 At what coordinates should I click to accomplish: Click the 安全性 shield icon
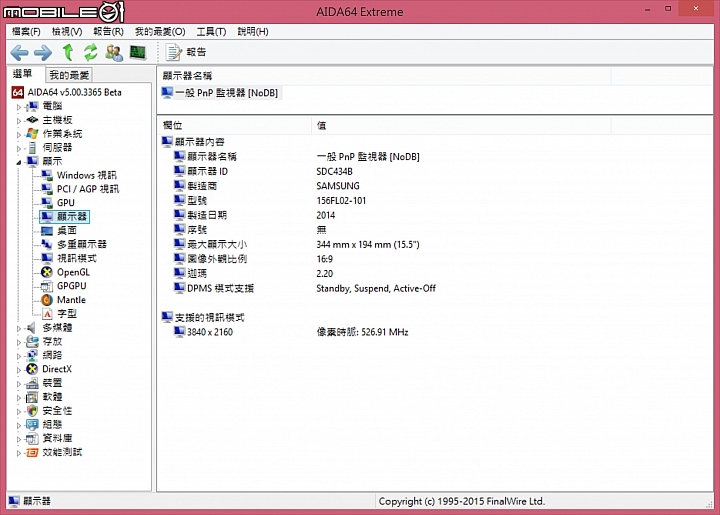tap(32, 411)
